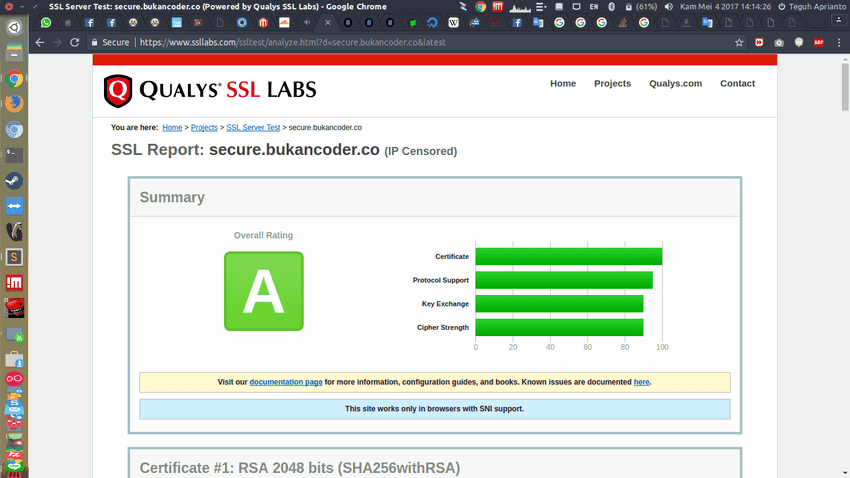Click the Qualys SSL Labs logo
Image resolution: width=850 pixels, height=478 pixels.
pos(210,90)
